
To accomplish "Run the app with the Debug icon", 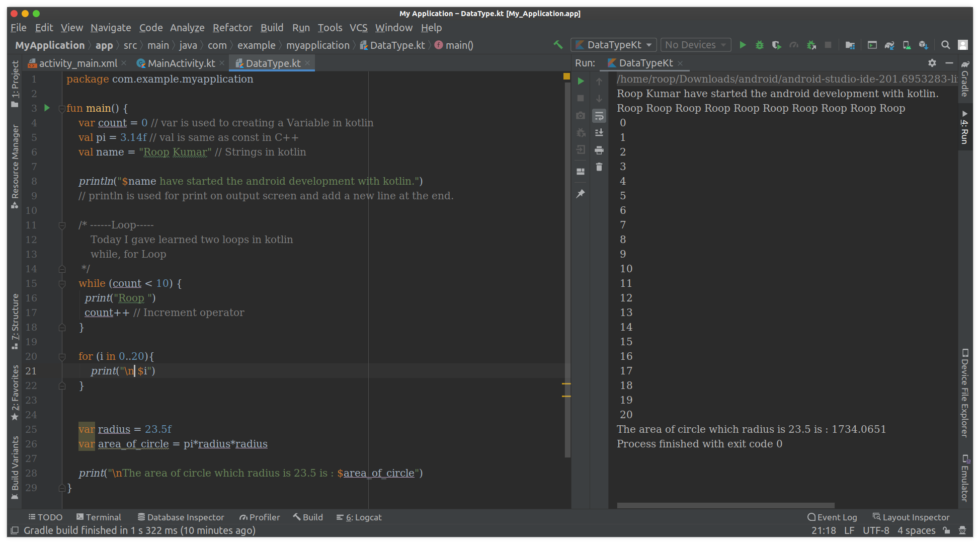I will (x=760, y=45).
